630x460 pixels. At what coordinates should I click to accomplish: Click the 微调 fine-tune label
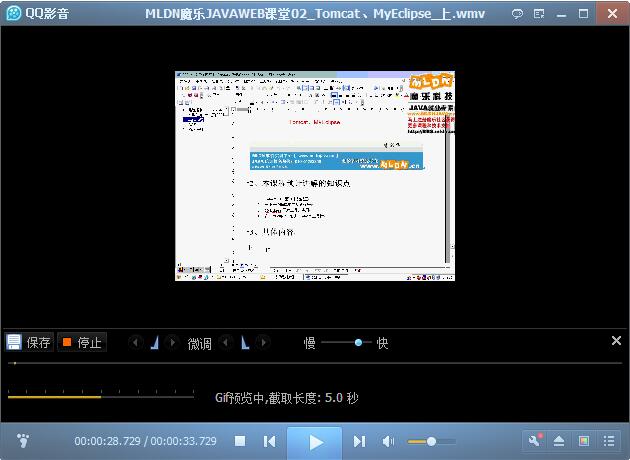tap(199, 343)
